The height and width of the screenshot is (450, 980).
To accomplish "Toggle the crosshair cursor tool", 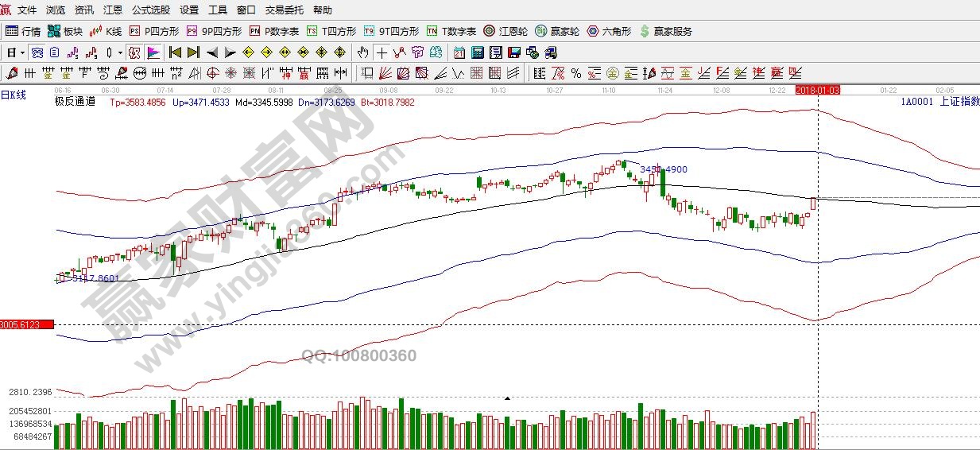I will [x=382, y=52].
